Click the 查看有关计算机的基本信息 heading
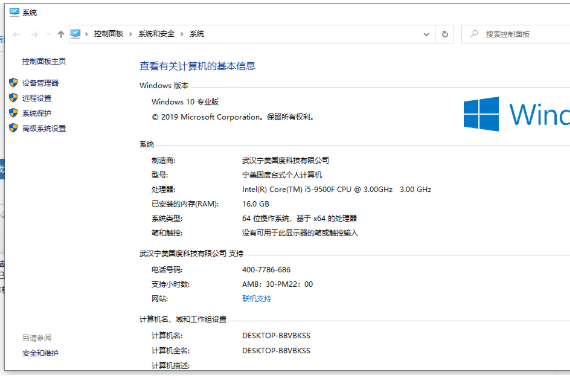Screen dimensions: 570x380 click(197, 66)
